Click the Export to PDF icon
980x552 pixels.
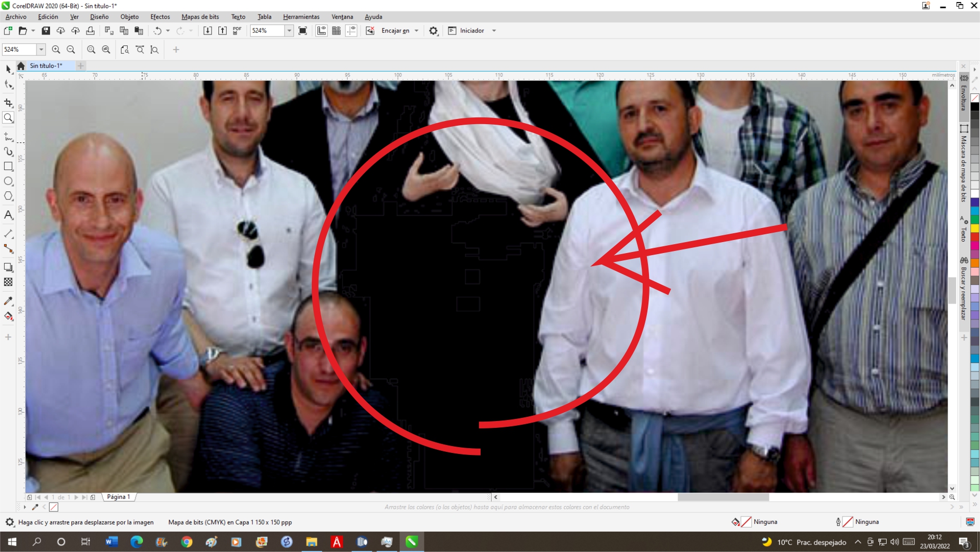tap(237, 31)
